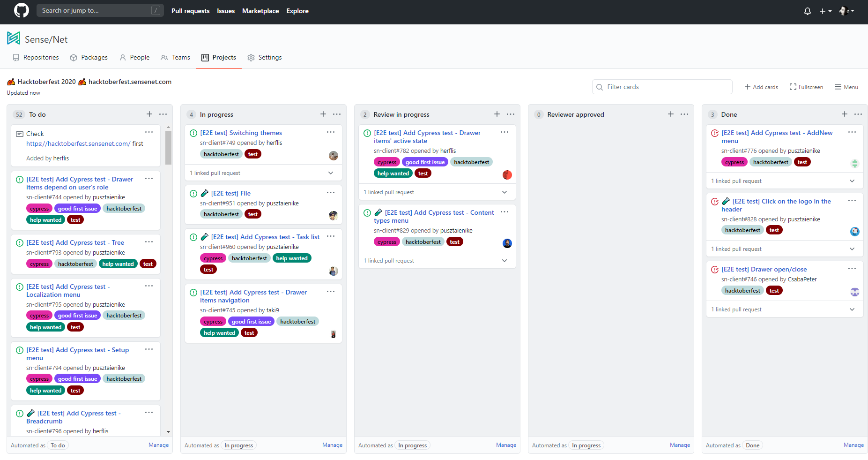Viewport: 868px width, 460px height.
Task: Open the notifications bell
Action: (808, 11)
